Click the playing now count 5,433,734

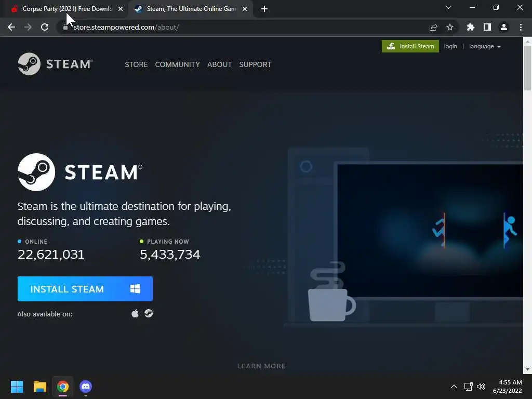coord(170,255)
